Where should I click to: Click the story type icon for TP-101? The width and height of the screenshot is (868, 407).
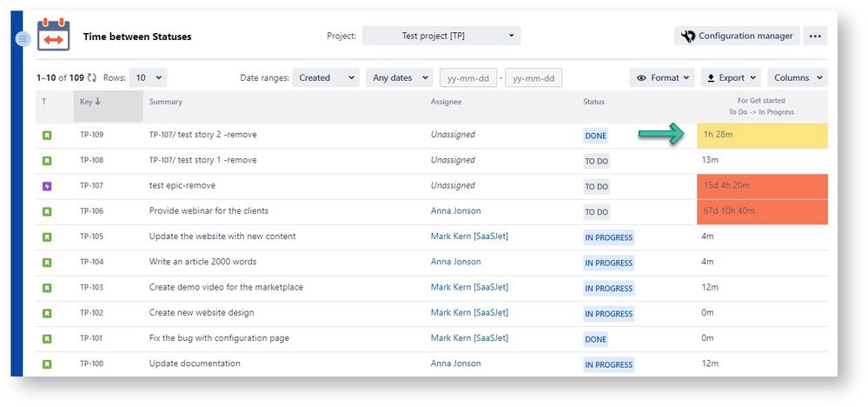tap(47, 339)
